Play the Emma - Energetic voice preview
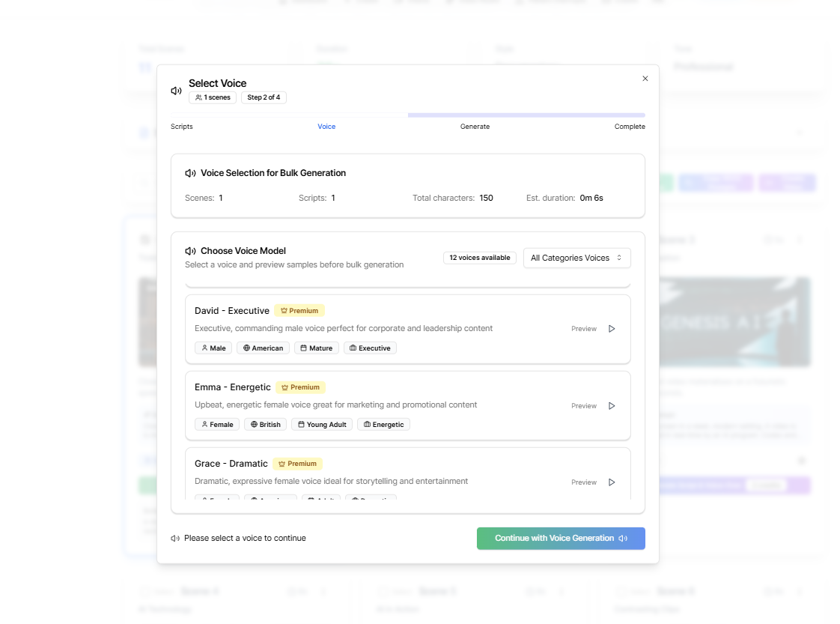The width and height of the screenshot is (840, 624). click(x=612, y=405)
